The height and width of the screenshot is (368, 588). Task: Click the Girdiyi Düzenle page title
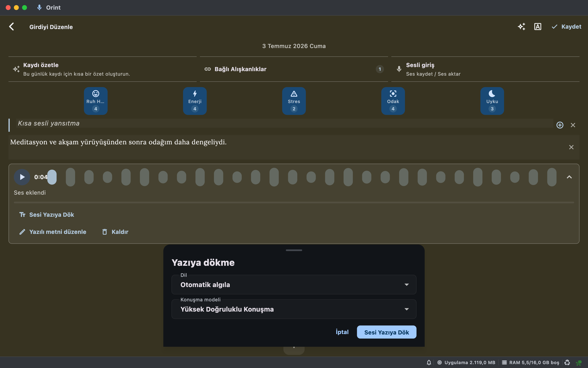[x=51, y=27]
